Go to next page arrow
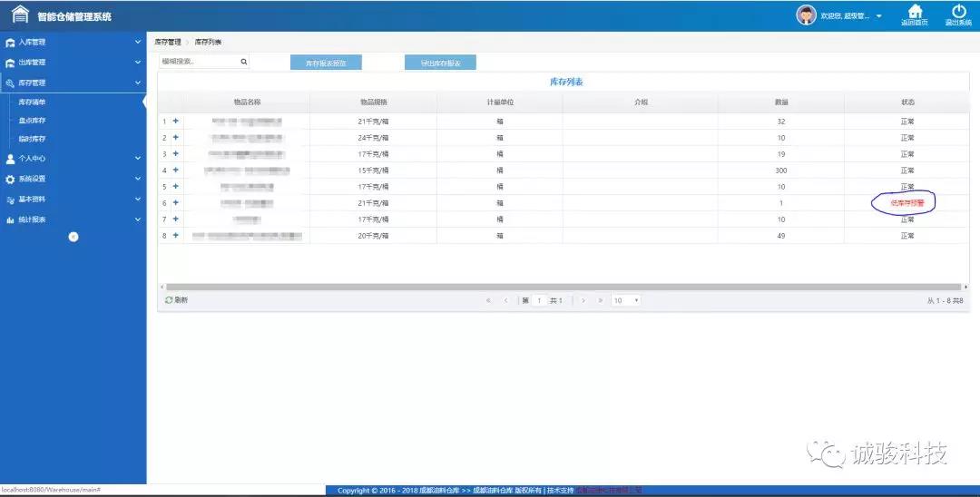980x497 pixels. tap(583, 301)
